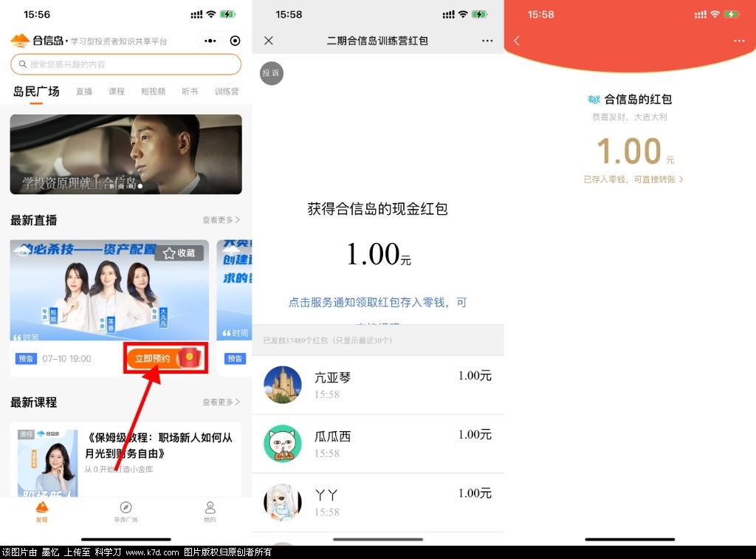
Task: Tap the Wi-Fi icon in the middle phone status bar
Action: point(463,15)
